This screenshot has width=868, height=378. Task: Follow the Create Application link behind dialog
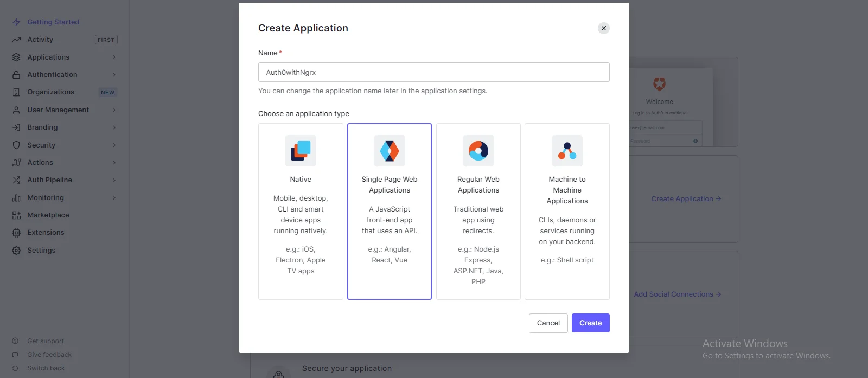(686, 199)
